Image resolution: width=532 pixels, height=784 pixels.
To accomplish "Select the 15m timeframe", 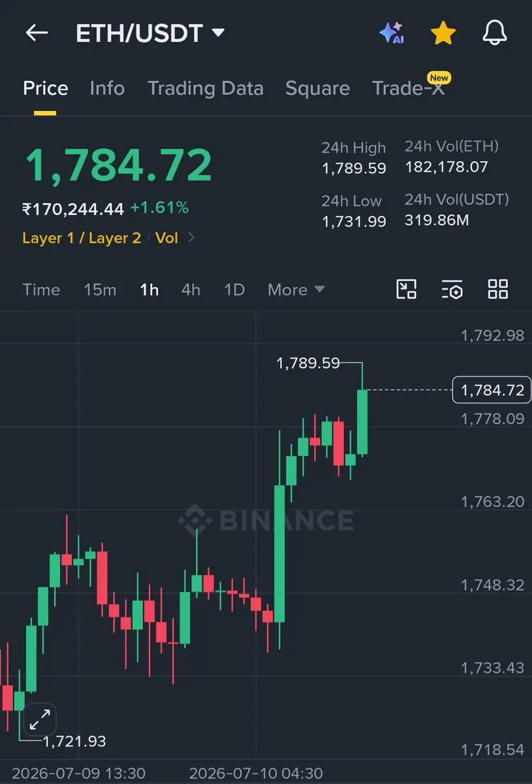I will point(100,289).
